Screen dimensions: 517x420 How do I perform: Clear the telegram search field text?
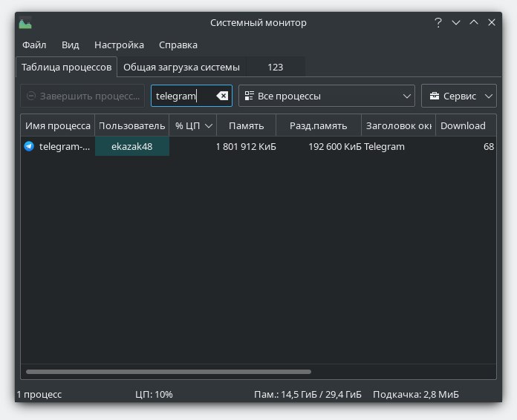222,96
